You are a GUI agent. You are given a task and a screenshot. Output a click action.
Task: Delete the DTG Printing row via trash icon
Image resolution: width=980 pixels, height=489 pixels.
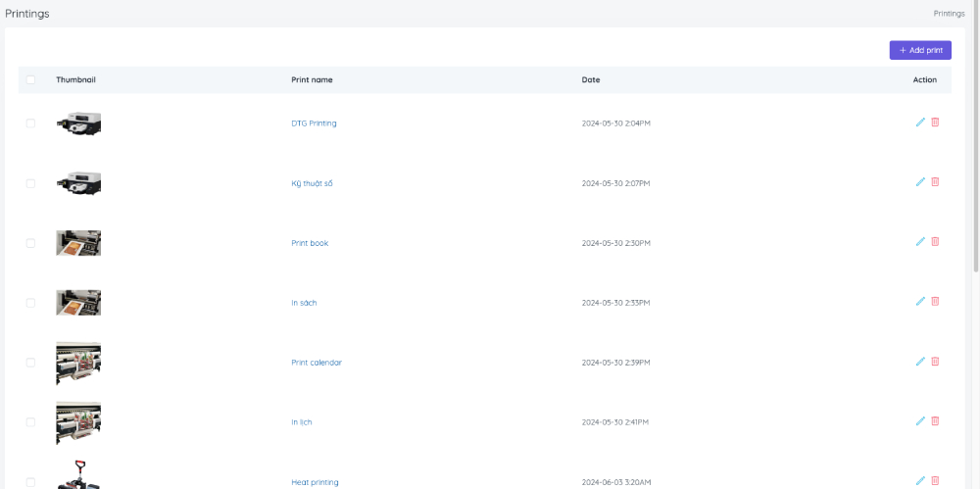click(935, 122)
